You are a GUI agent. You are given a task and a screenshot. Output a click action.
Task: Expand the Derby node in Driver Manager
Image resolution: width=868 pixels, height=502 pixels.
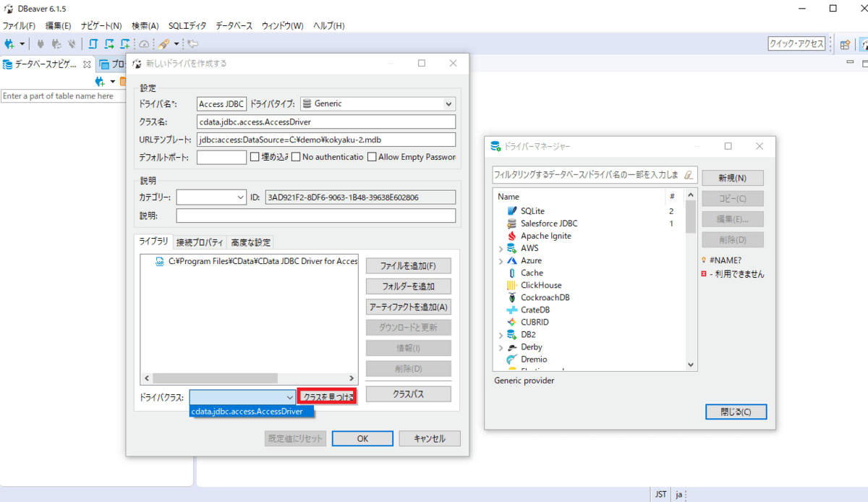[x=501, y=347]
